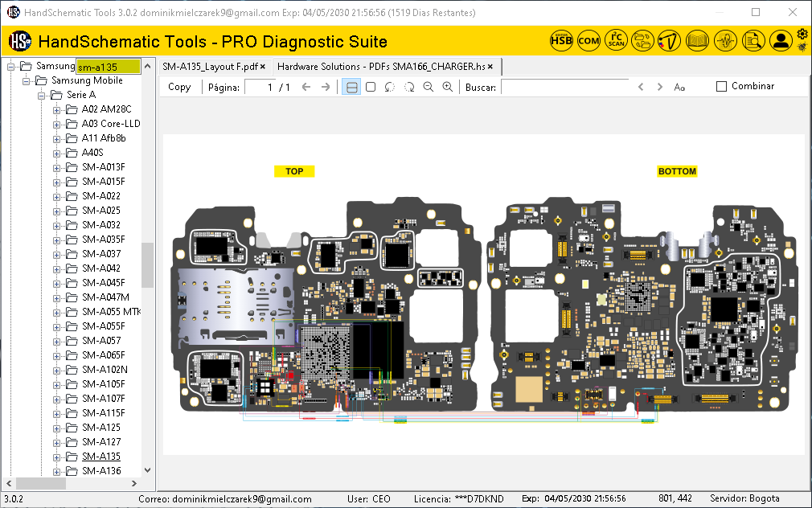Screen dimensions: 812x508
Task: Jump to previous search result
Action: coord(641,87)
